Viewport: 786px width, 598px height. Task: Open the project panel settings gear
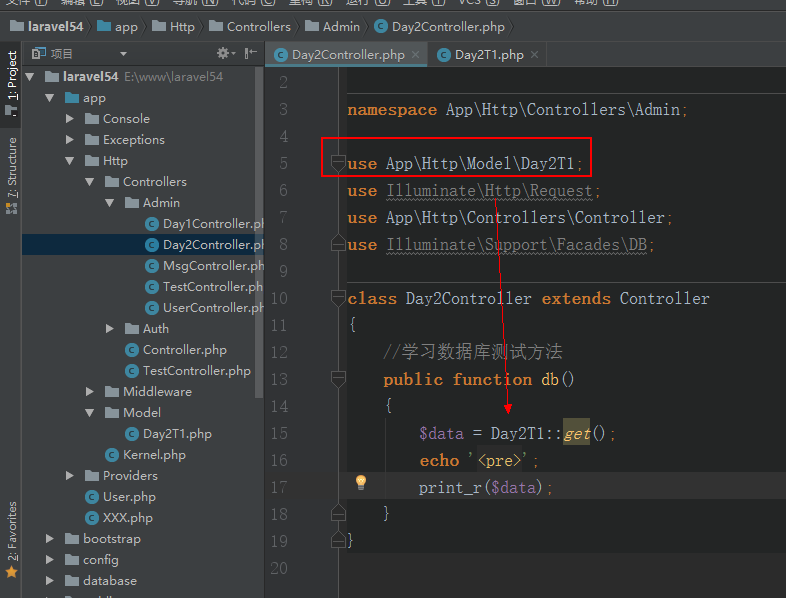[x=224, y=53]
